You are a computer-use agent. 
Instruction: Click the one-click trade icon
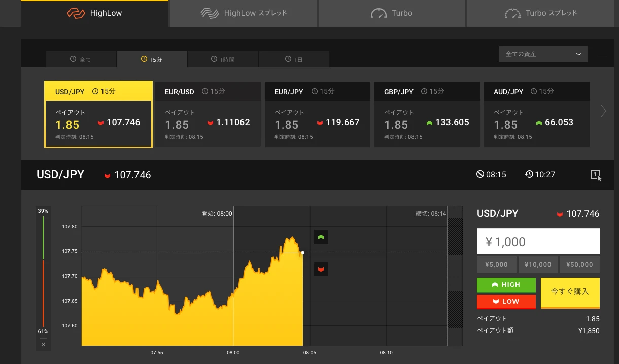coord(596,175)
